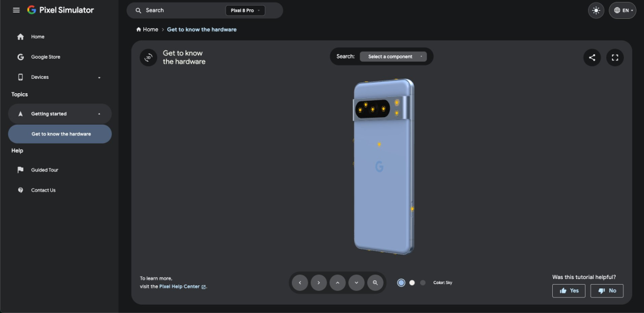
Task: Select the dark gray color option
Action: click(423, 283)
